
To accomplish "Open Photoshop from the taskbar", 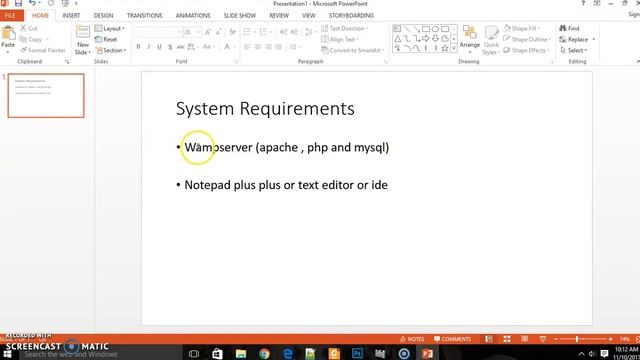I will click(x=357, y=353).
